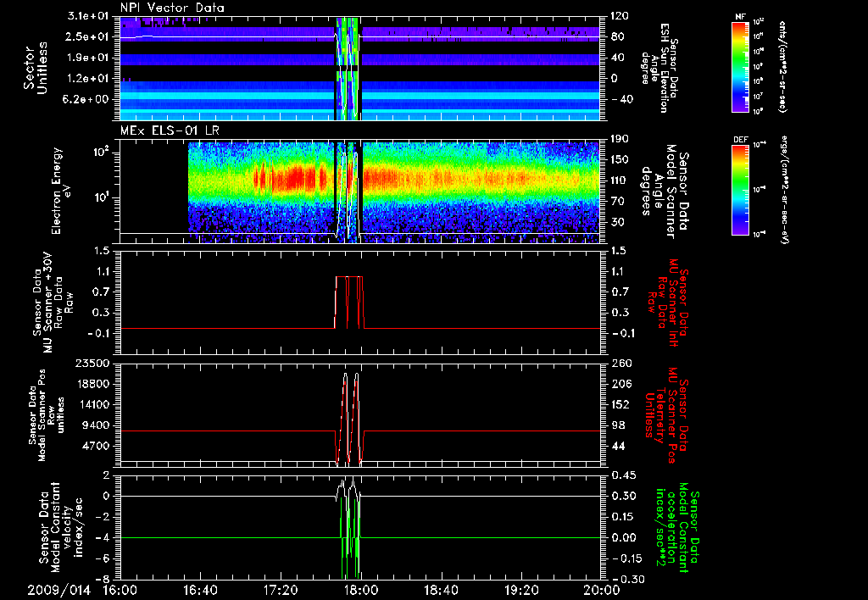Click the NF flux color bar
This screenshot has width=868, height=600.
pos(741,66)
